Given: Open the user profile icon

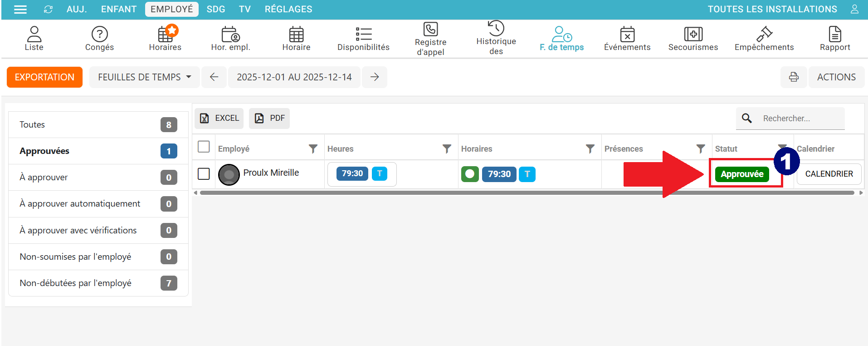Looking at the screenshot, I should [x=854, y=10].
